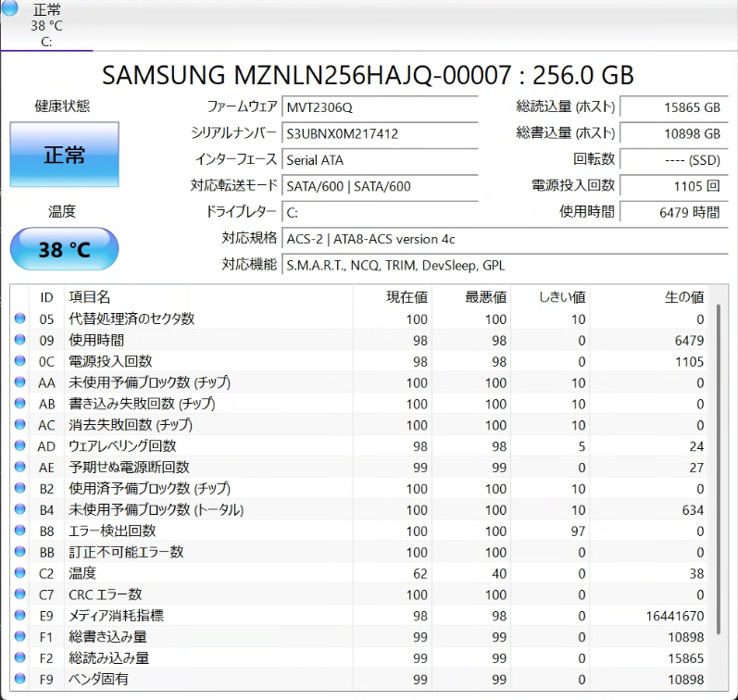Click the interface field Serial ATA

coord(380,160)
